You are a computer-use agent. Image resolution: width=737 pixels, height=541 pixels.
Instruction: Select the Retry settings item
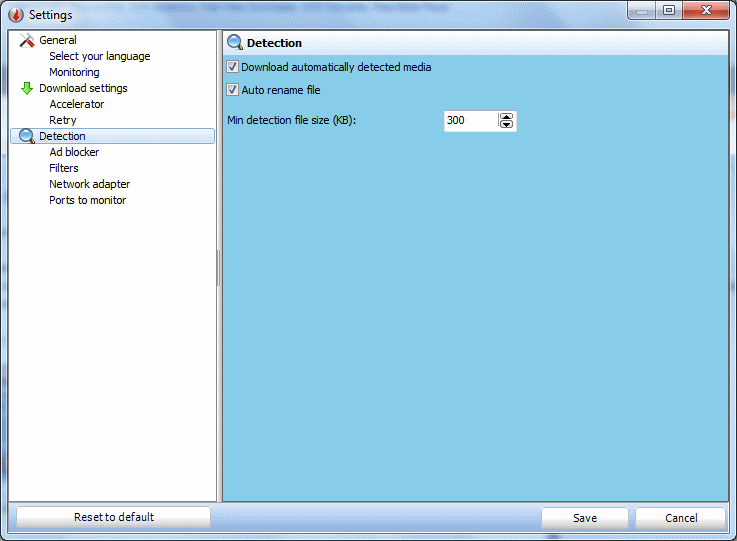click(63, 120)
